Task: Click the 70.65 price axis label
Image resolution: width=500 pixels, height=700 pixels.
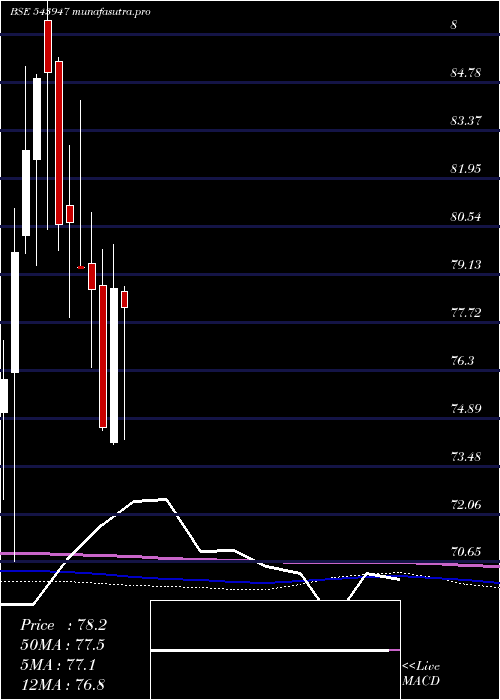Action: 466,553
